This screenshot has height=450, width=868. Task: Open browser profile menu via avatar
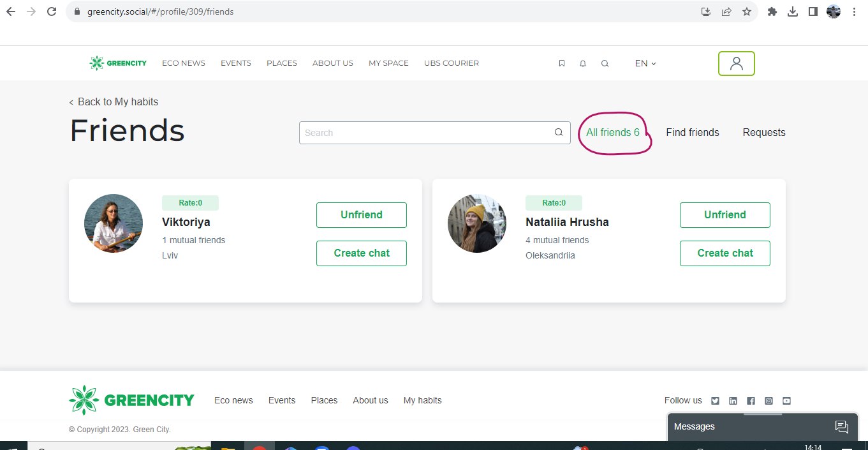833,11
